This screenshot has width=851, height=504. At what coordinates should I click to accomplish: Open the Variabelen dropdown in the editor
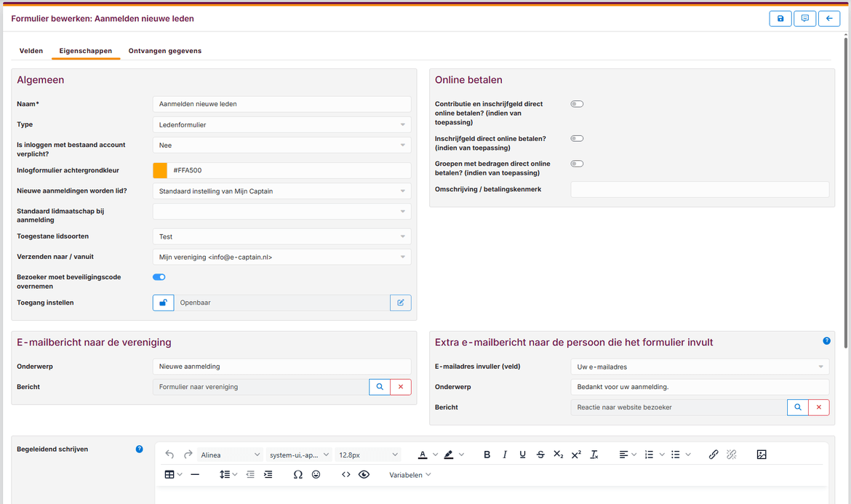410,475
